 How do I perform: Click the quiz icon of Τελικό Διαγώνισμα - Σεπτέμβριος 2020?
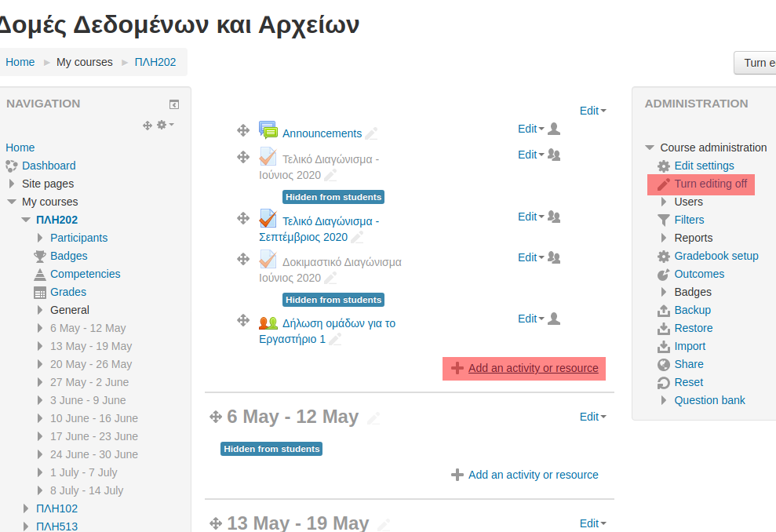[268, 219]
